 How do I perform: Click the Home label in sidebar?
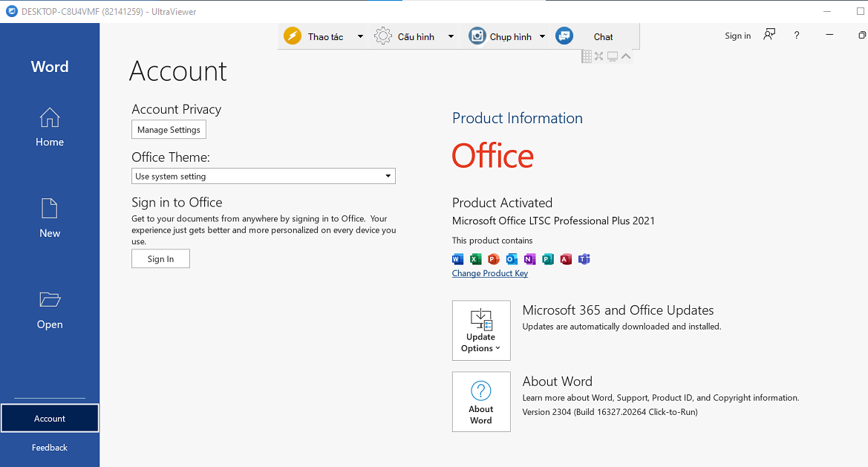tap(50, 143)
